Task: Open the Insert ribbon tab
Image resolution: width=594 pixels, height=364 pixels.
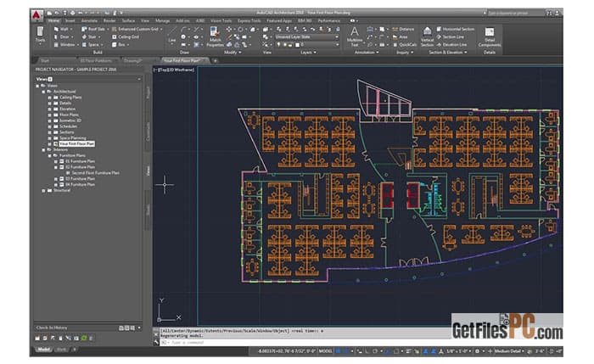Action: click(70, 21)
